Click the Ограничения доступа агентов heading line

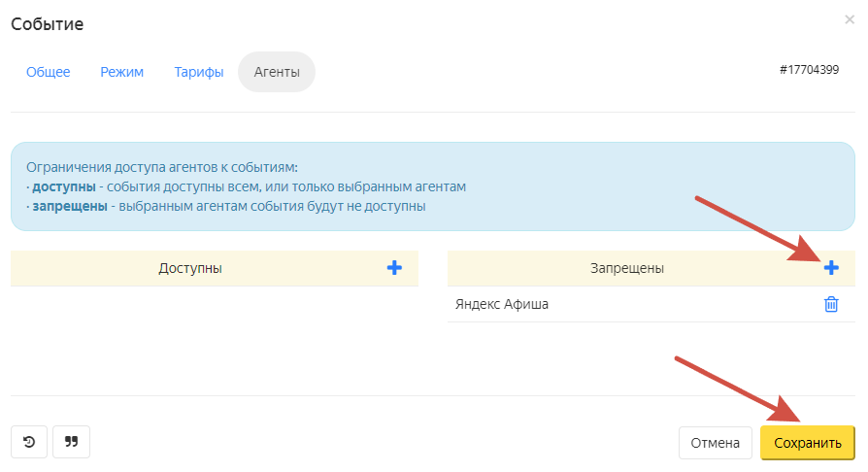162,167
